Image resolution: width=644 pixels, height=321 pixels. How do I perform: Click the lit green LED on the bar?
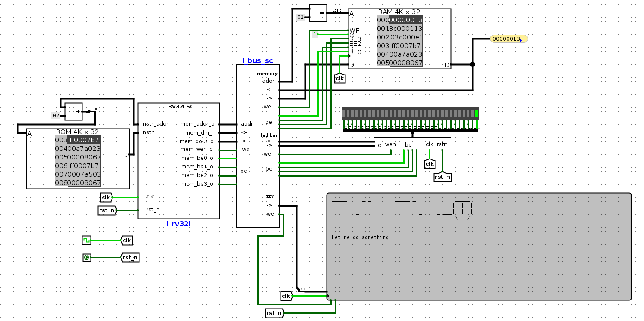(x=477, y=114)
